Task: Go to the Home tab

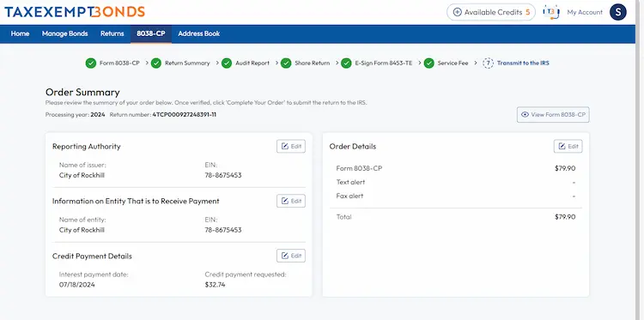Action: 20,33
